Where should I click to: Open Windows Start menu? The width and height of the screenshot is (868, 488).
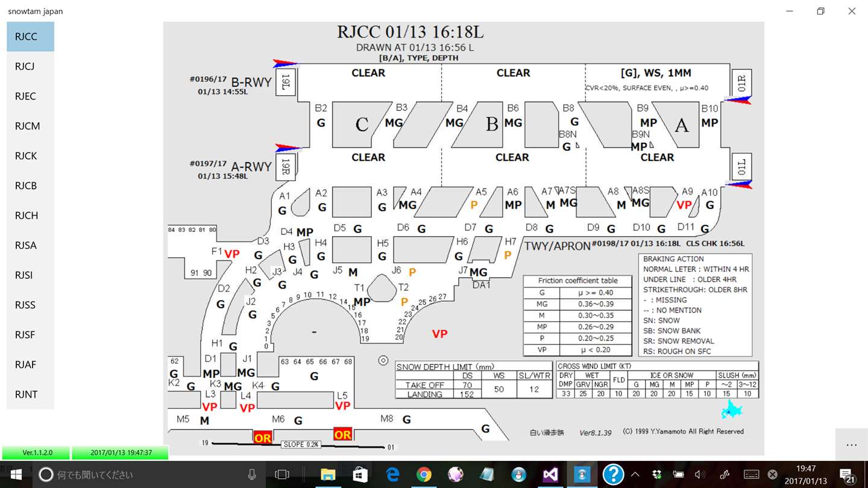click(x=16, y=475)
